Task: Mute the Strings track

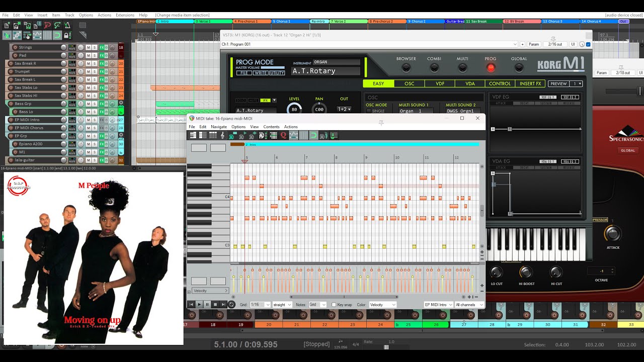Action: [x=88, y=47]
